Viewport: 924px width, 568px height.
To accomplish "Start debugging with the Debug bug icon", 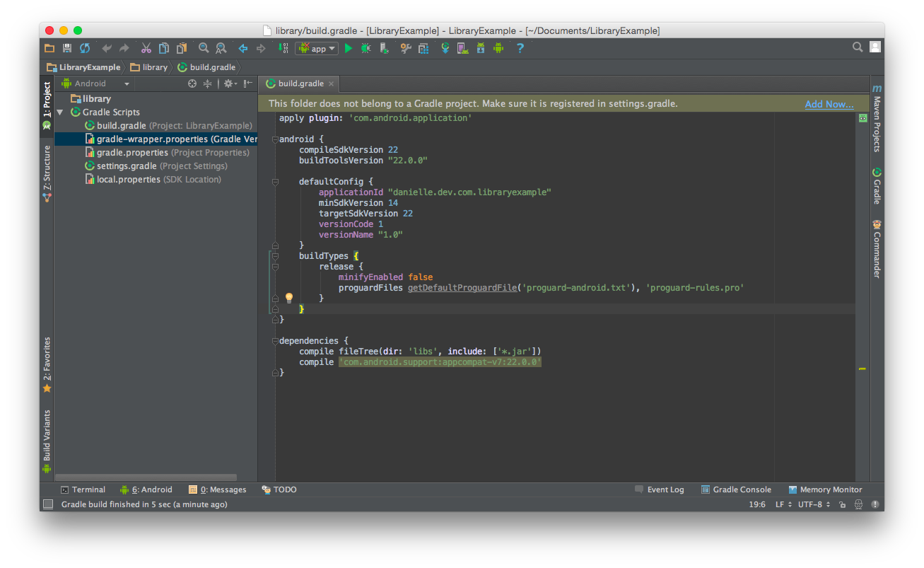I will click(x=365, y=48).
